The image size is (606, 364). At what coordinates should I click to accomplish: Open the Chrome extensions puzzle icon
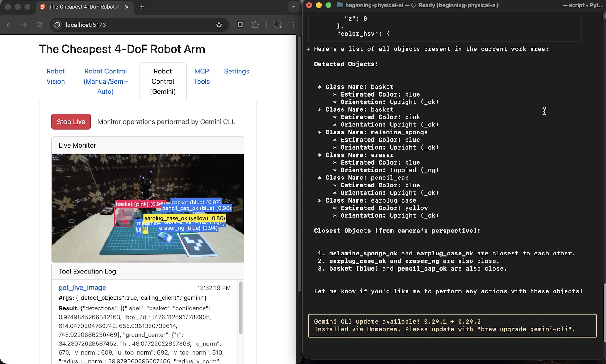256,25
